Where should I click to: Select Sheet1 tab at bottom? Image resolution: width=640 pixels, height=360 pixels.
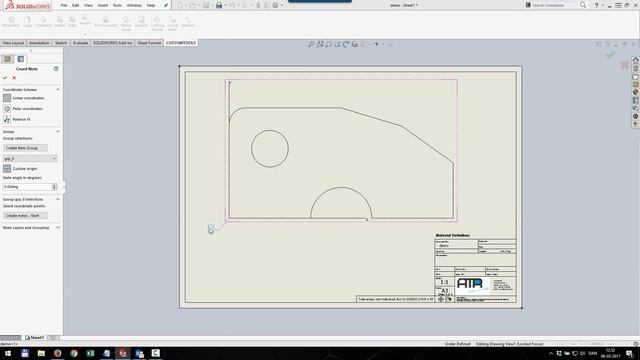[x=35, y=338]
